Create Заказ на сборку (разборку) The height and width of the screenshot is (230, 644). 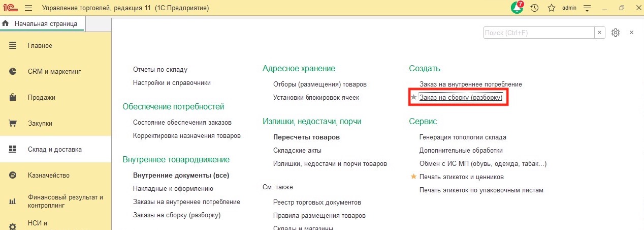[461, 97]
